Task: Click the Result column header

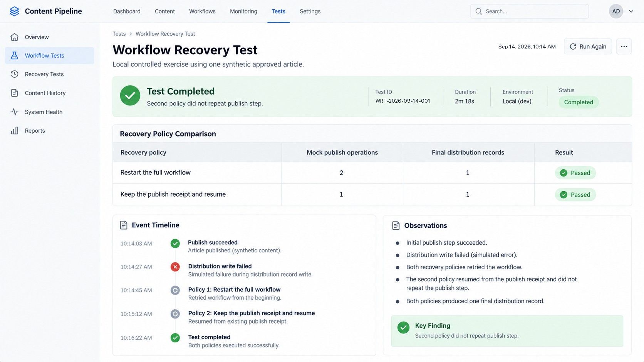Action: [x=564, y=152]
